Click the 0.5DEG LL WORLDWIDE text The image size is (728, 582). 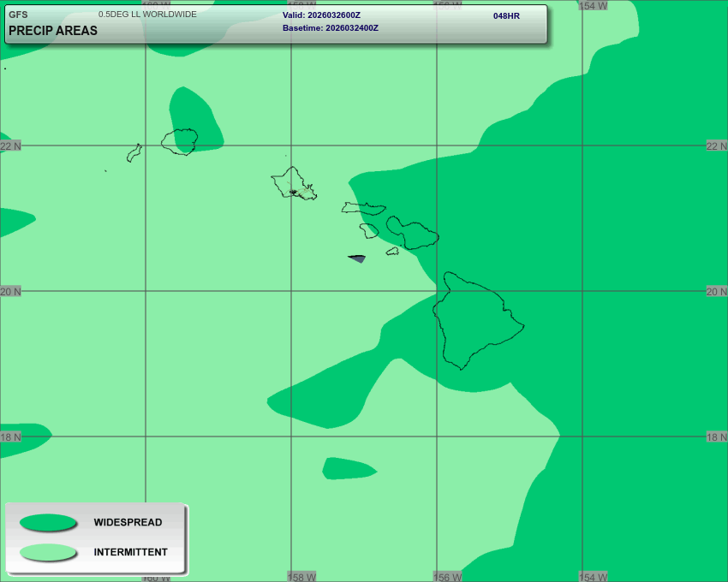point(147,15)
